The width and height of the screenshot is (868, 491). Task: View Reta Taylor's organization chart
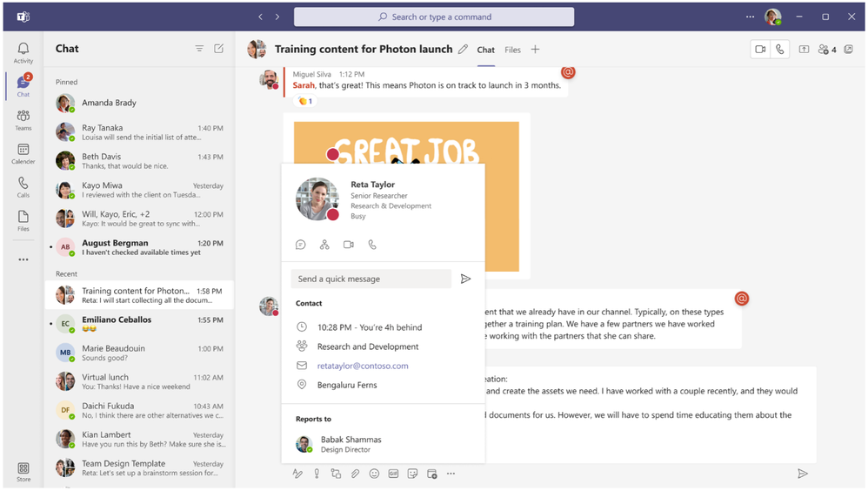[x=324, y=245]
